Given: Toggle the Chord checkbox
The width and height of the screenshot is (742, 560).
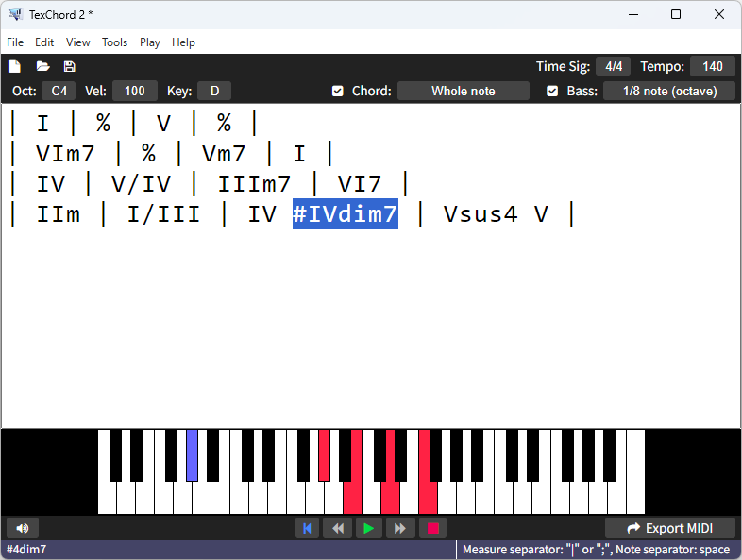Looking at the screenshot, I should click(x=337, y=91).
